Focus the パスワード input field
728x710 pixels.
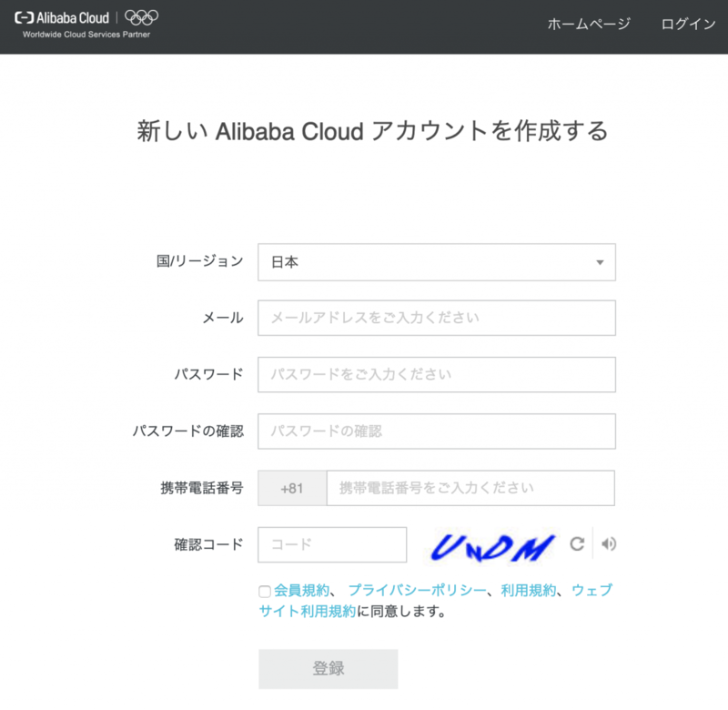pos(437,375)
